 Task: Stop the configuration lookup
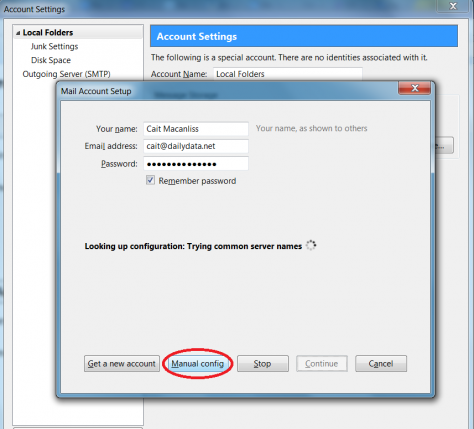(x=263, y=363)
